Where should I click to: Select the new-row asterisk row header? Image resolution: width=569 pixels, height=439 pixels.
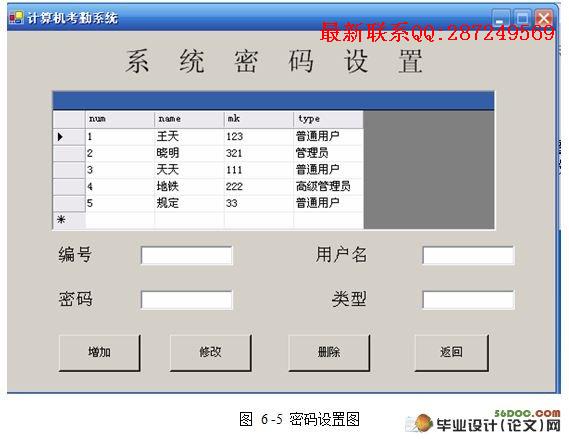point(69,220)
